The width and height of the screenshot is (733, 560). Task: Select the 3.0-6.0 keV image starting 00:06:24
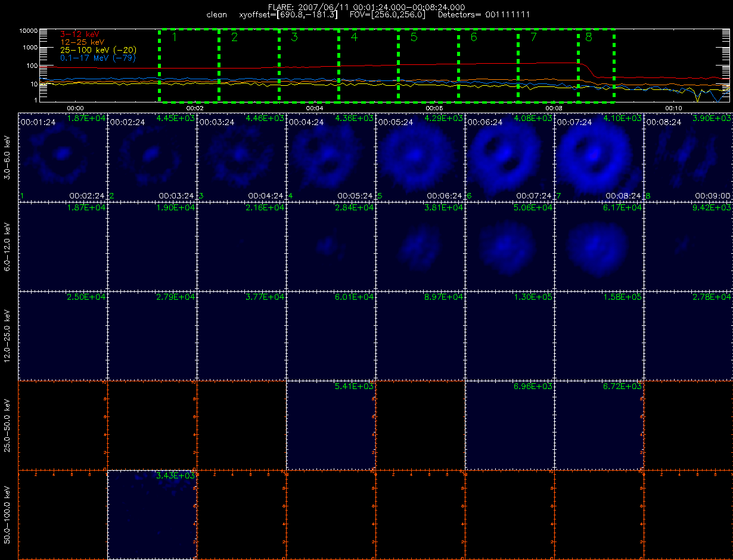click(510, 157)
